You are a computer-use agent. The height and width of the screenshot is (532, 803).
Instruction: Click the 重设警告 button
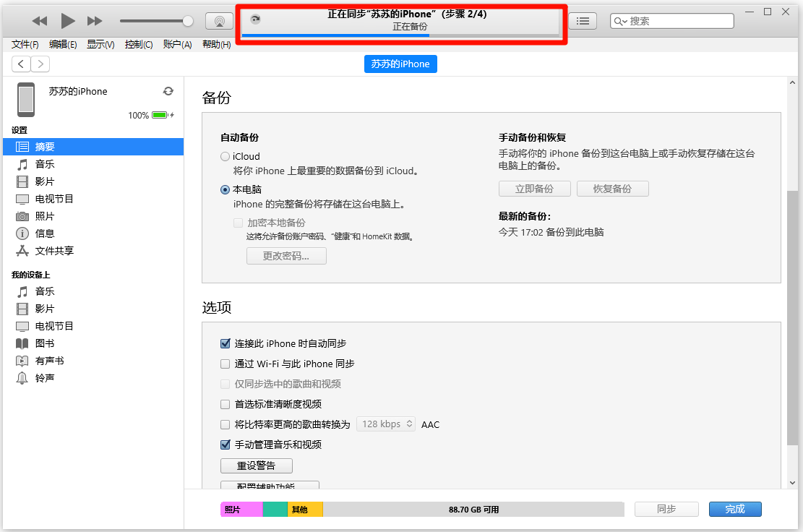coord(257,466)
